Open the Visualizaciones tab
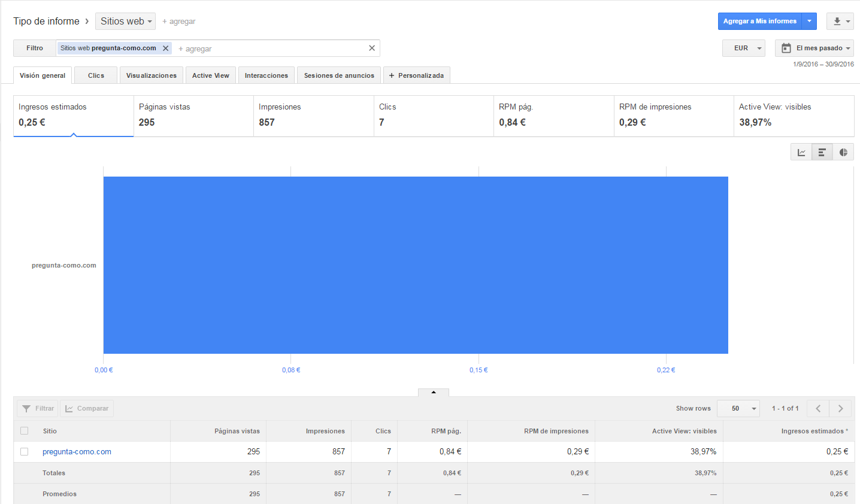The image size is (860, 504). click(x=152, y=75)
